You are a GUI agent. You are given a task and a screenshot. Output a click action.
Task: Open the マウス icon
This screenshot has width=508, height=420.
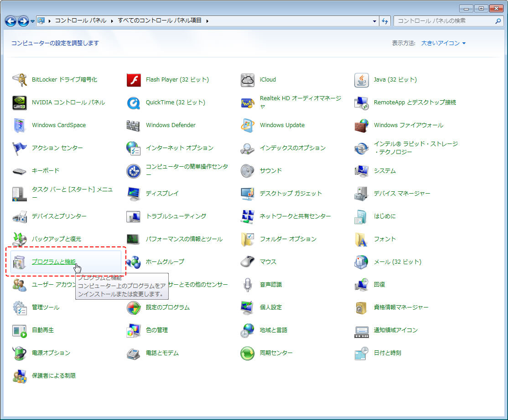point(248,262)
